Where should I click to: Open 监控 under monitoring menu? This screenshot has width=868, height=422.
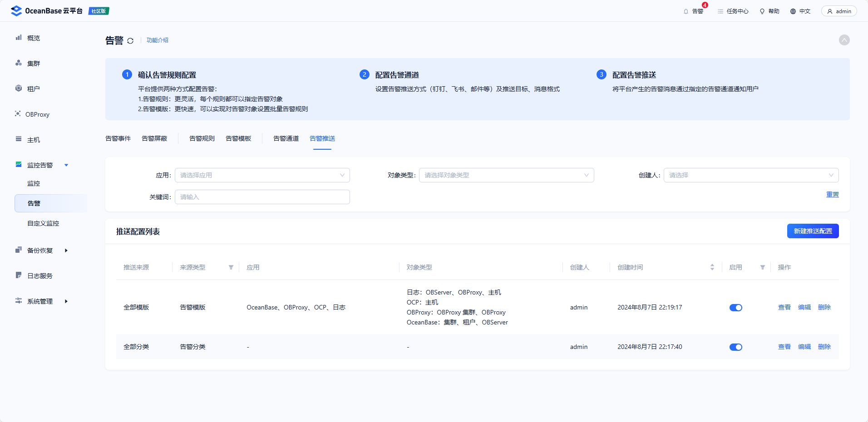(34, 183)
